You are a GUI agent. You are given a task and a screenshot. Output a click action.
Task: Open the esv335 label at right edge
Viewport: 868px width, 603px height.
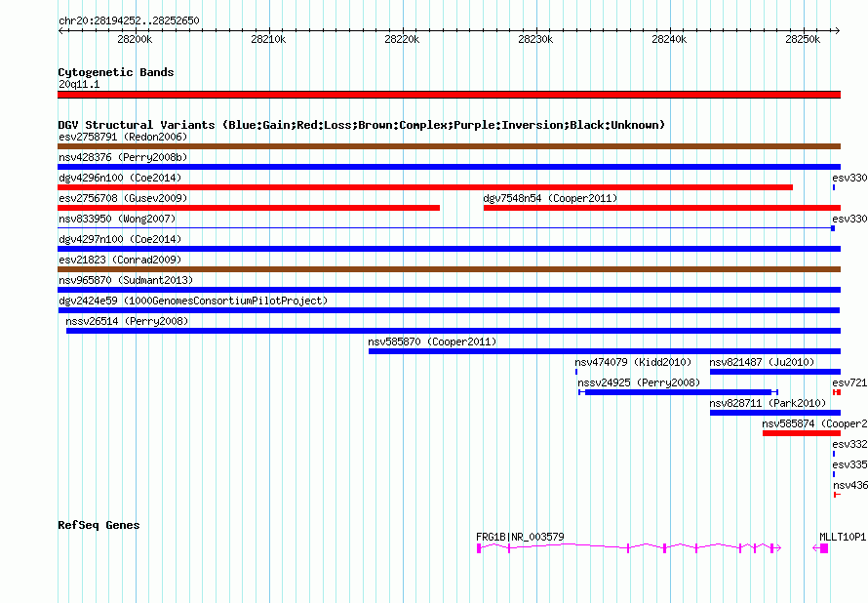point(849,464)
